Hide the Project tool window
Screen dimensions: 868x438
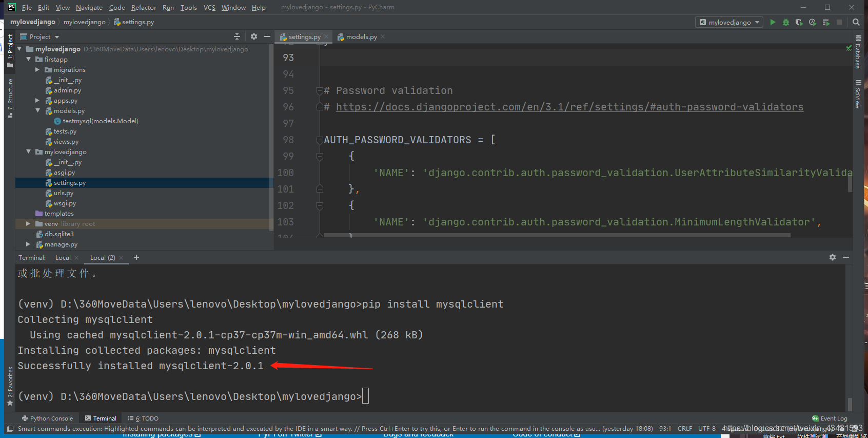tap(267, 36)
